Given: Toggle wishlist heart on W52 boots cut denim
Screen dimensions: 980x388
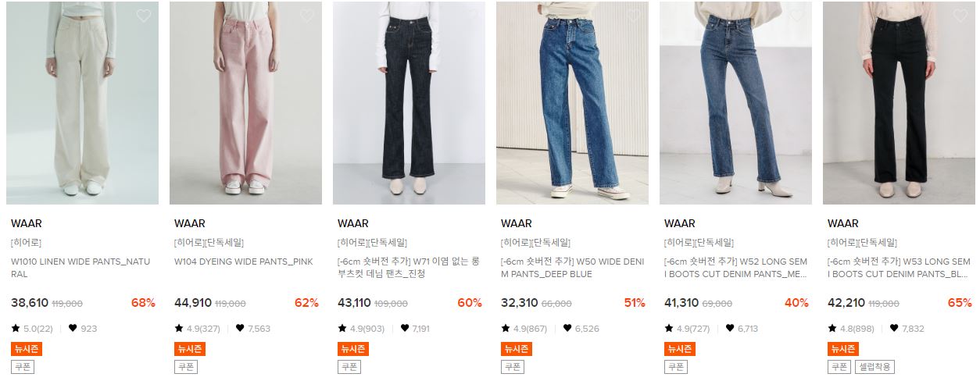Looking at the screenshot, I should click(797, 16).
